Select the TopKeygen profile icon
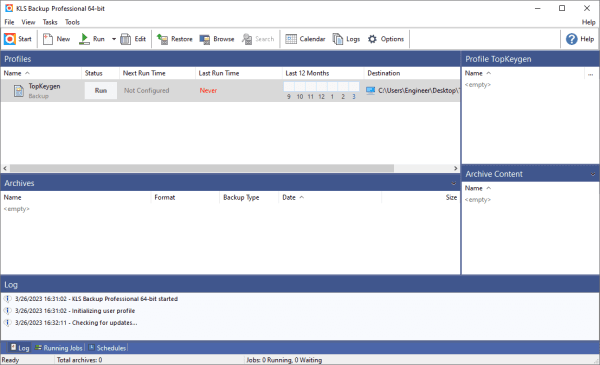600x365 pixels. tap(19, 91)
